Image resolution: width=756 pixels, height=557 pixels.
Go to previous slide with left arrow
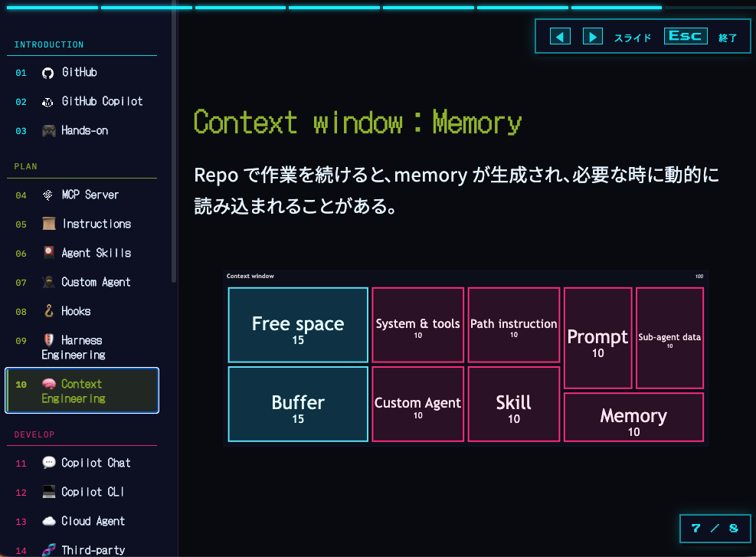pyautogui.click(x=560, y=37)
